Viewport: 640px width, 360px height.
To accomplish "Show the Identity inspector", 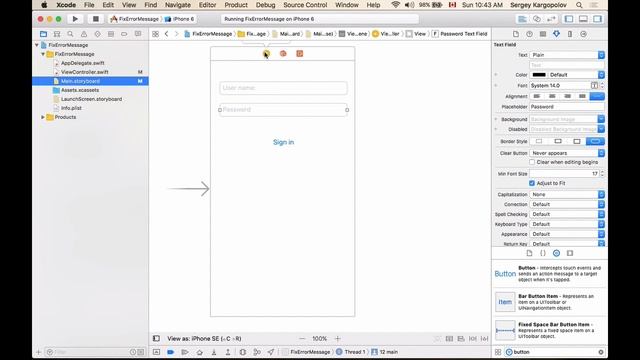I will [x=543, y=34].
